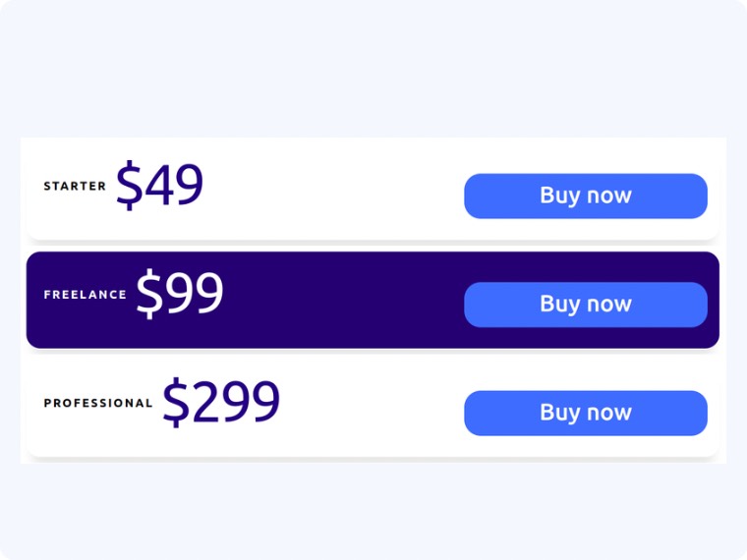
Task: Click Buy now for the Starter plan
Action: coord(586,196)
